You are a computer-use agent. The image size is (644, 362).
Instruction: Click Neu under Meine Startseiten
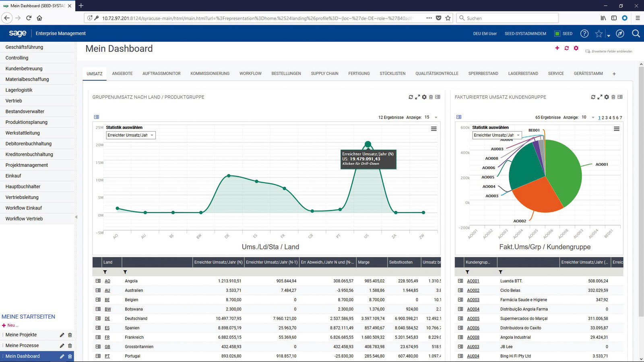click(x=10, y=325)
